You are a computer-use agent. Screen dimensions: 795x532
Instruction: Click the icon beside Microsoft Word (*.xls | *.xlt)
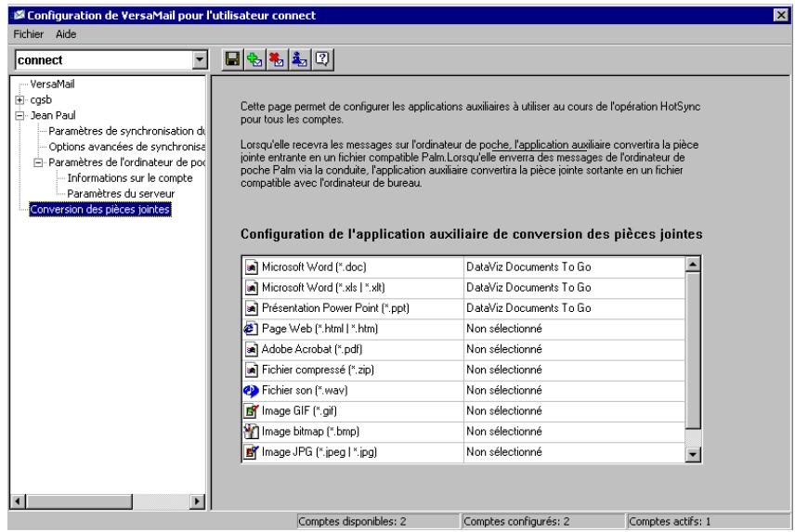point(251,288)
